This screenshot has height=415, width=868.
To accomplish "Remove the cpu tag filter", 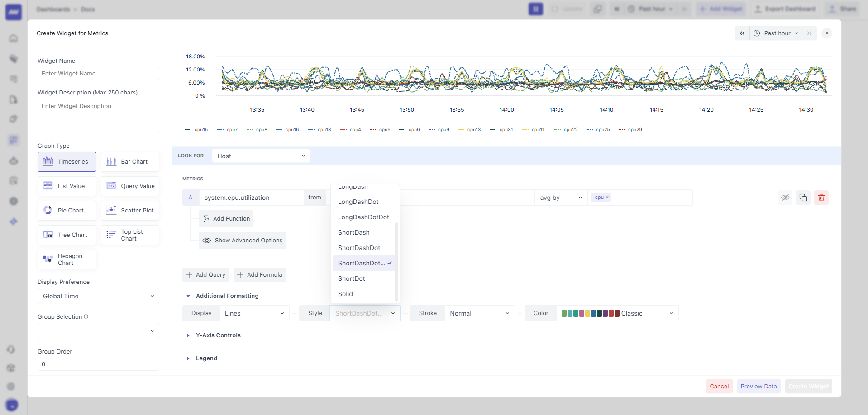I will click(607, 197).
